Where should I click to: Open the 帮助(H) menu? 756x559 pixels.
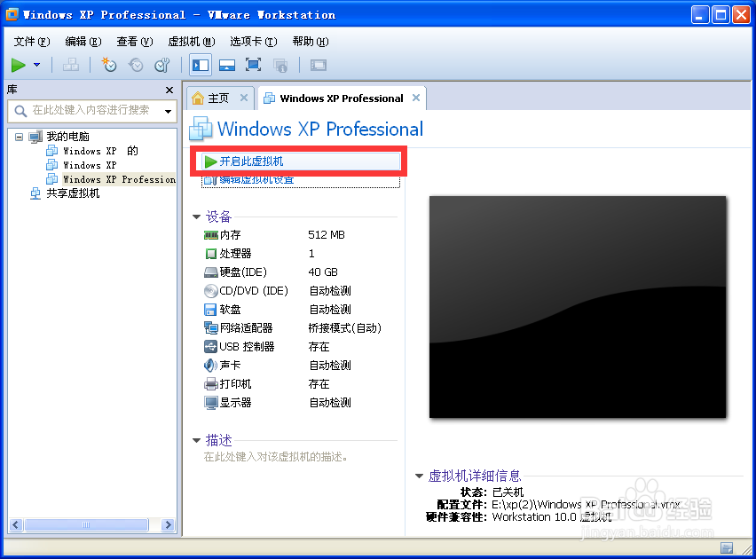311,42
